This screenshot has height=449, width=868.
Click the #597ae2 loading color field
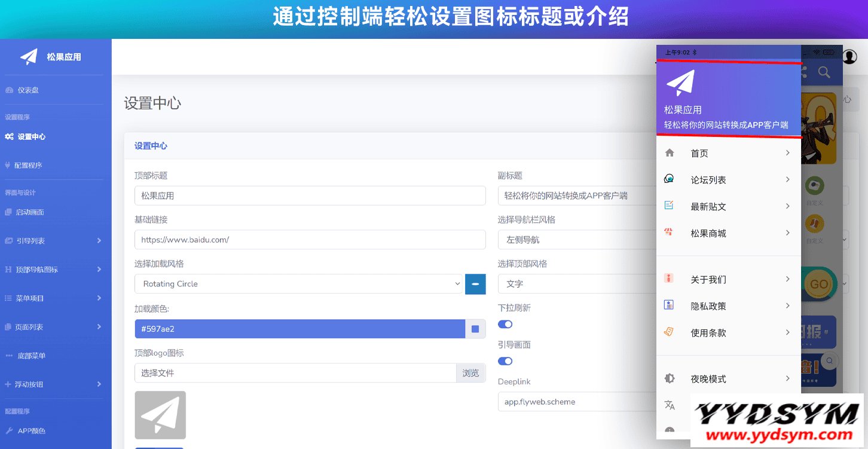coord(299,329)
